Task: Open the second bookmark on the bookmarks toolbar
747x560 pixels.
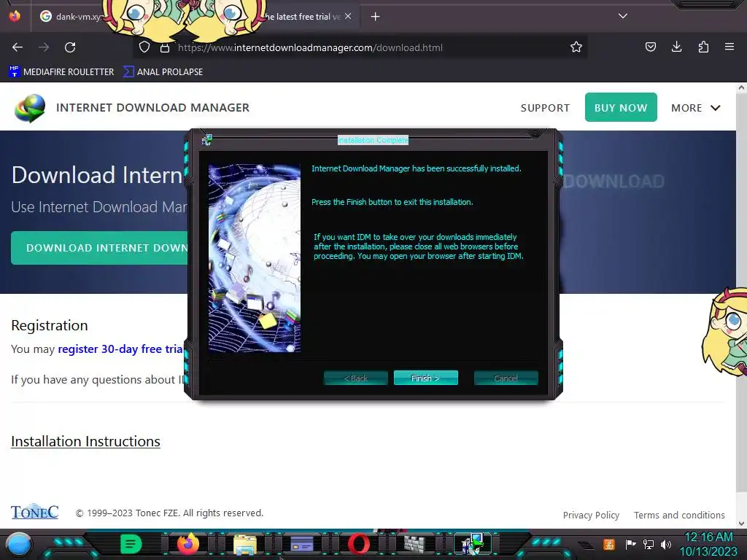Action: [163, 72]
